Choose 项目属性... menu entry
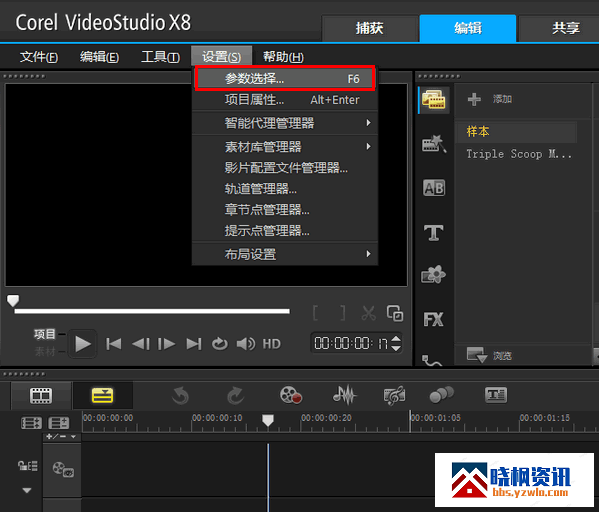The height and width of the screenshot is (512, 599). [x=285, y=100]
